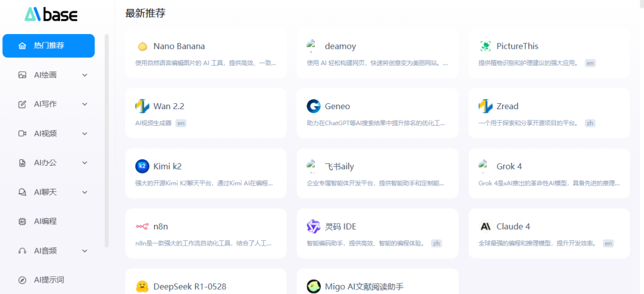Open the Kimi k2 title link
Image resolution: width=644 pixels, height=294 pixels.
click(x=167, y=166)
